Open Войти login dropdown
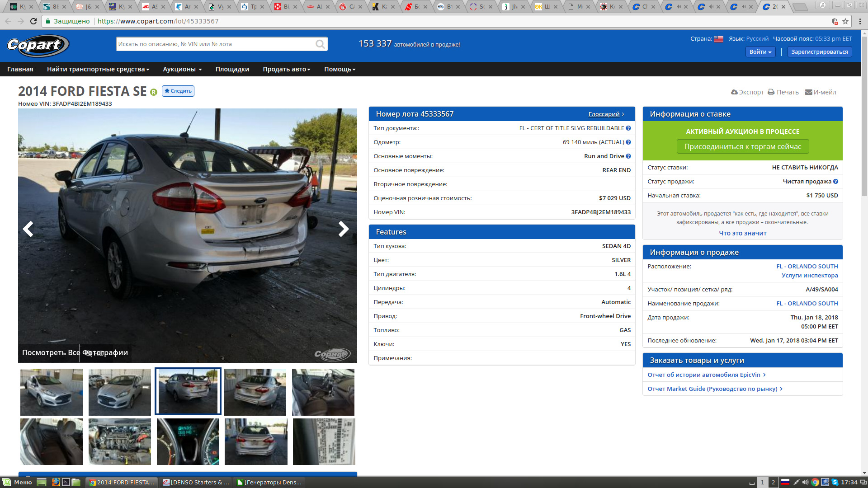 coord(760,52)
